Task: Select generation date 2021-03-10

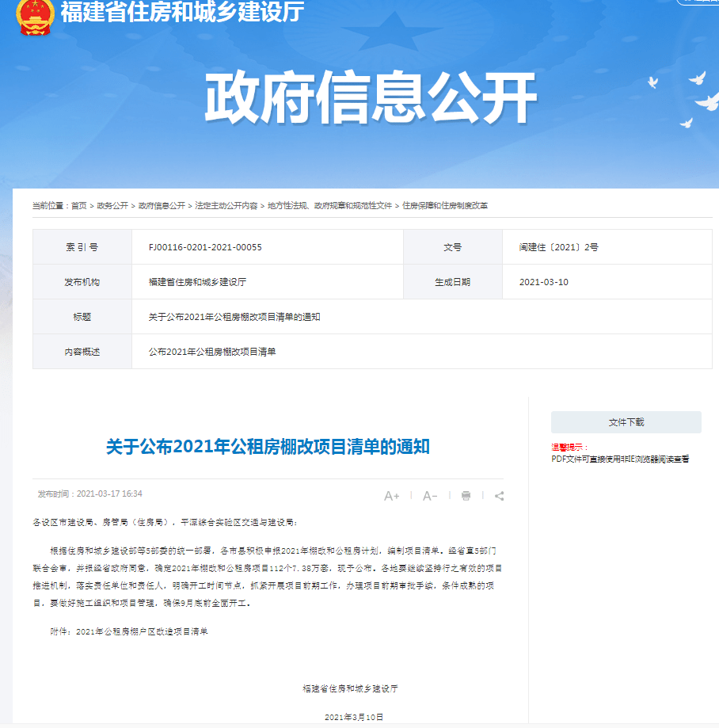Action: [x=543, y=282]
